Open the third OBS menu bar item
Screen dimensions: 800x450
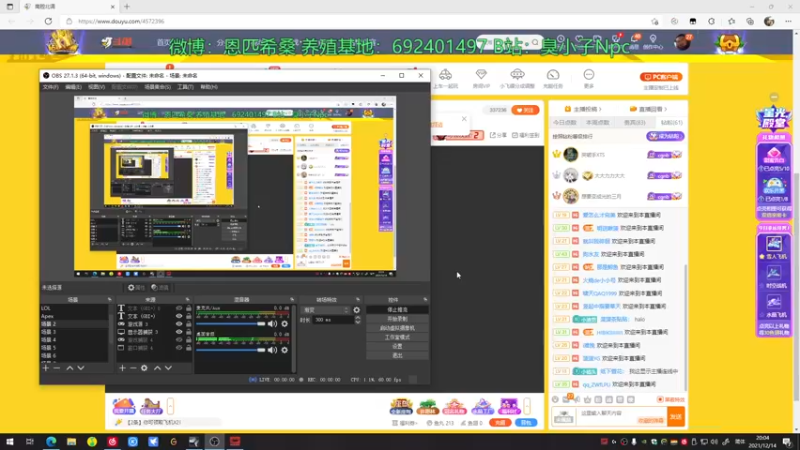pos(96,87)
